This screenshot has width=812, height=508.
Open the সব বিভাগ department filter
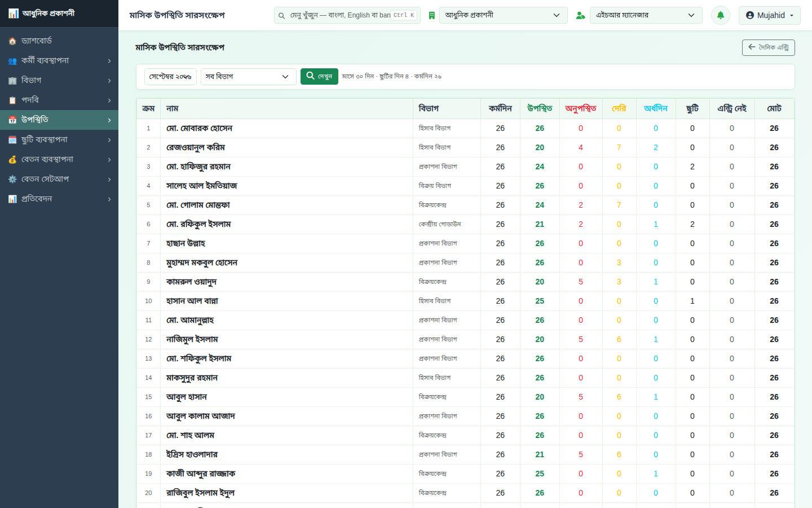pyautogui.click(x=248, y=77)
